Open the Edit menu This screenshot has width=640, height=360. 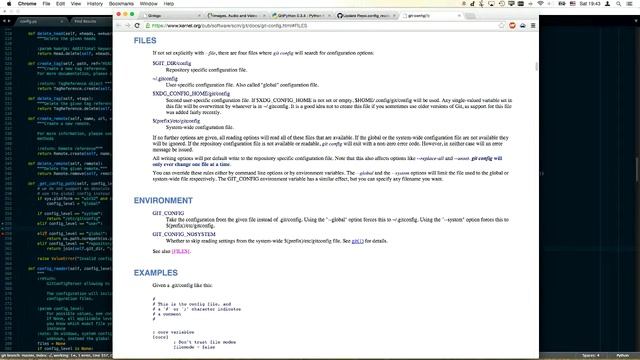(x=60, y=4)
